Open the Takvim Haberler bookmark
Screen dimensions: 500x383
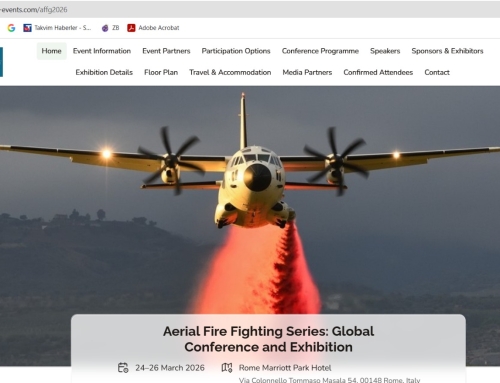pyautogui.click(x=57, y=28)
